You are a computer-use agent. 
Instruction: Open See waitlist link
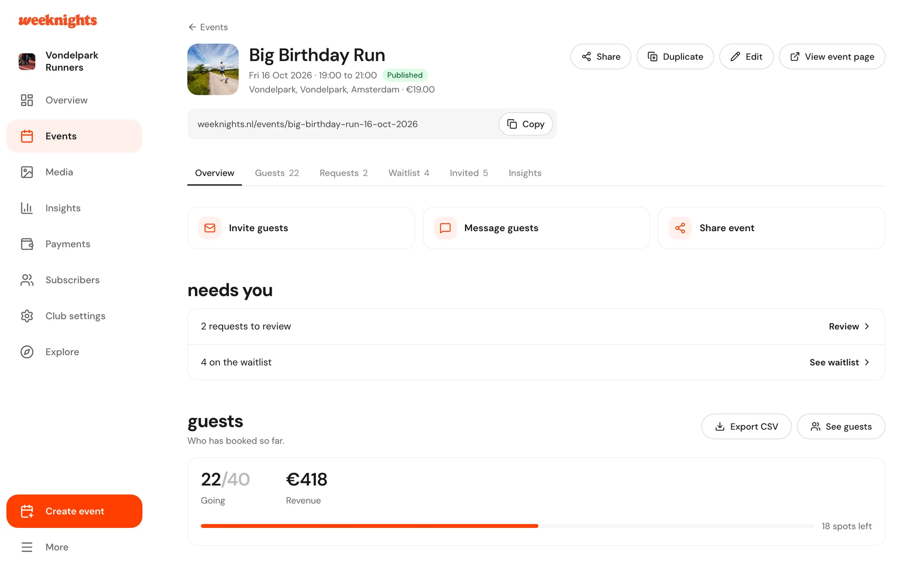tap(839, 362)
